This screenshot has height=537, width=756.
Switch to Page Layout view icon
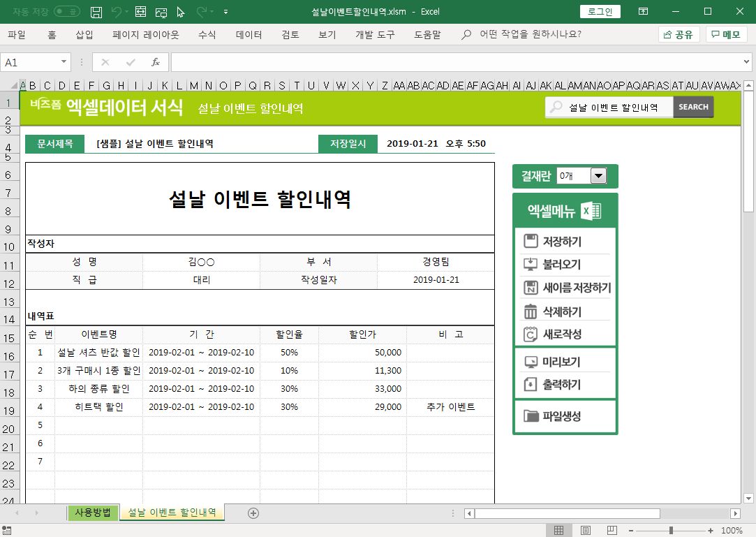586,531
